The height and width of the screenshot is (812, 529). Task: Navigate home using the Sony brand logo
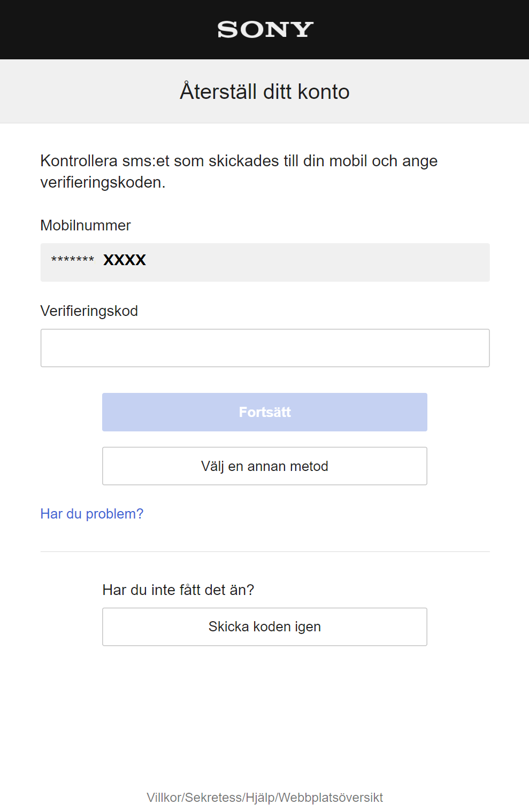pos(264,29)
